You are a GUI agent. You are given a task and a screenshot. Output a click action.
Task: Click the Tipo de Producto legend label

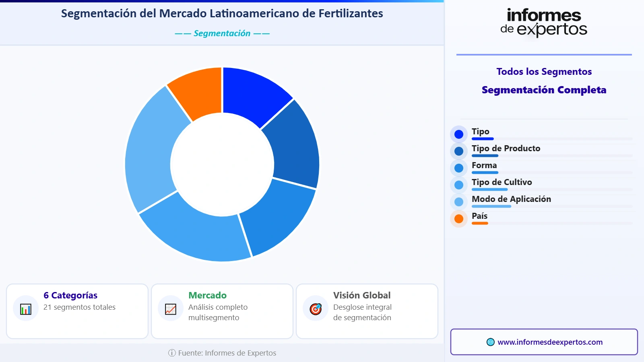coord(506,148)
